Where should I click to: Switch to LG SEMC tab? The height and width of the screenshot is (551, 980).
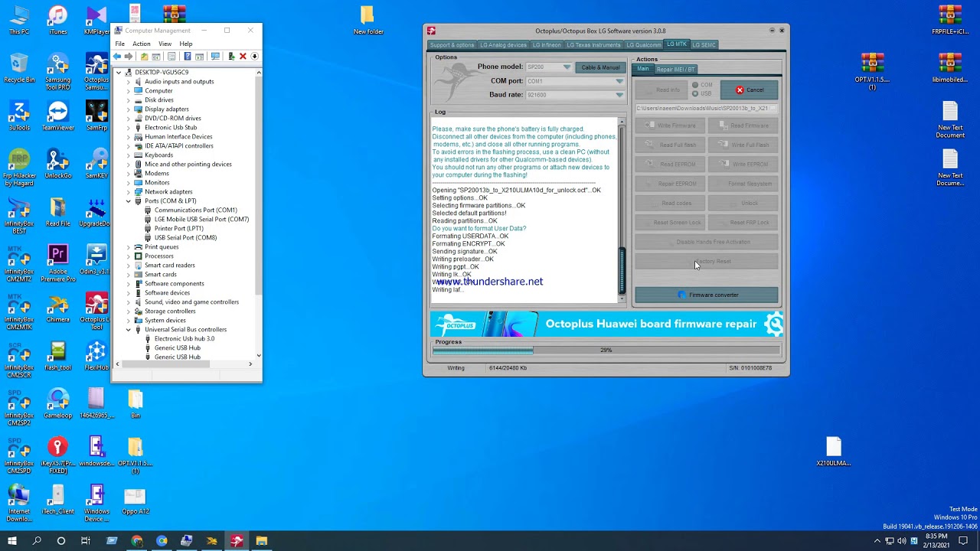point(704,45)
